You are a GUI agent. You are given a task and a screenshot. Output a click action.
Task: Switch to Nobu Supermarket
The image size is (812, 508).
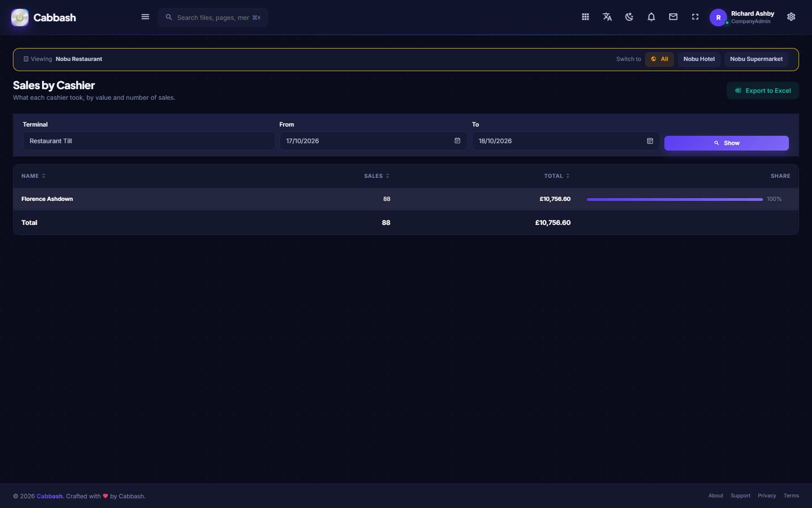756,59
